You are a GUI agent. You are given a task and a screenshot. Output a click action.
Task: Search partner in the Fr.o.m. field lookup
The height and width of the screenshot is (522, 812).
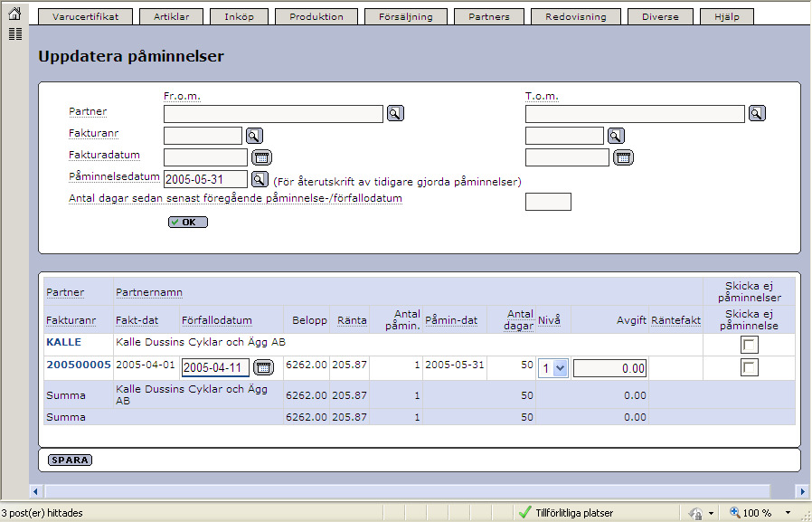(395, 113)
